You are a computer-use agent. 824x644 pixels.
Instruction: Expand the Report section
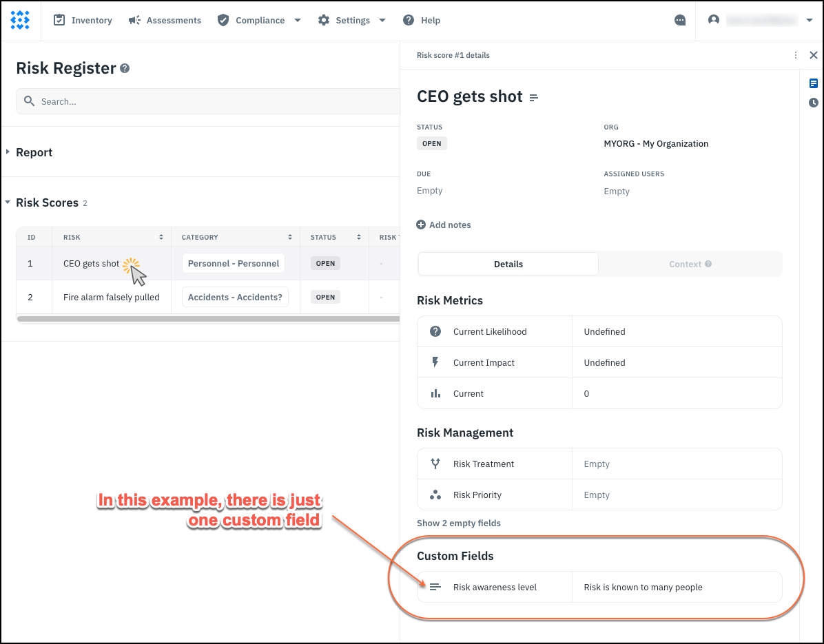(x=8, y=152)
